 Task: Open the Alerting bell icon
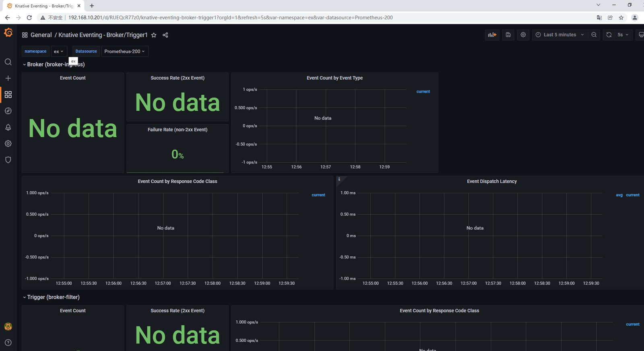click(8, 127)
